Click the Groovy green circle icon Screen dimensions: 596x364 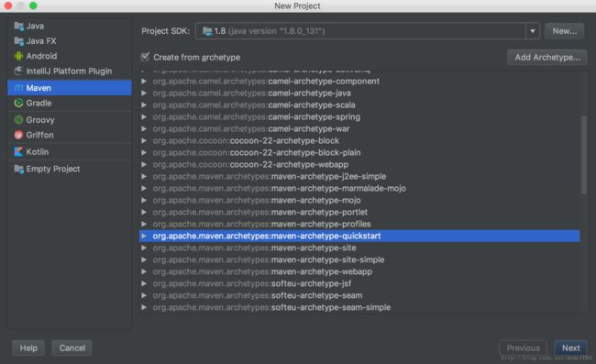[18, 120]
